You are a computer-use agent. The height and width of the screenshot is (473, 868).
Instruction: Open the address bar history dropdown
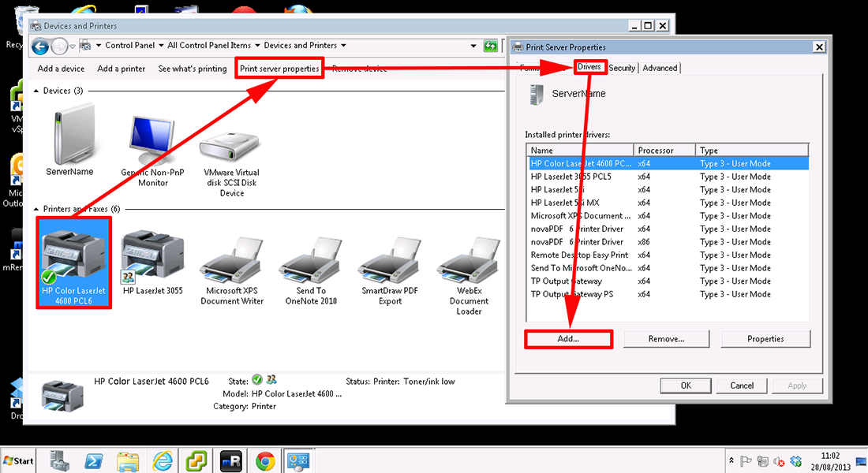pos(473,46)
